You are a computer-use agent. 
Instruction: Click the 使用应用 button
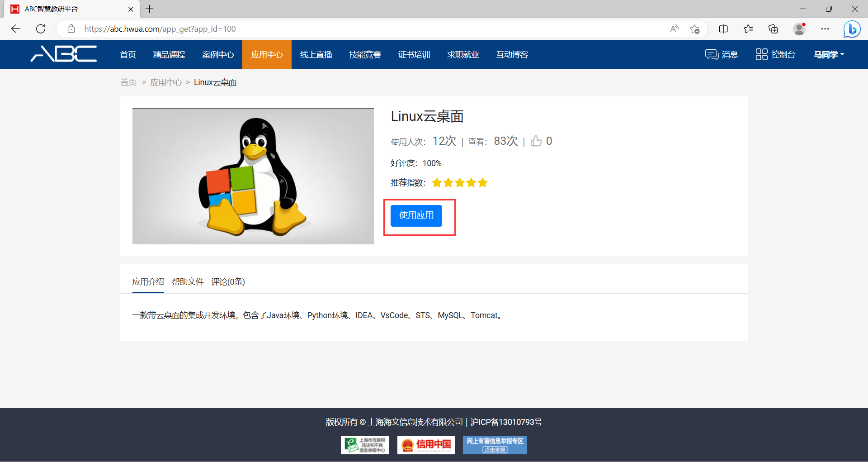[x=416, y=215]
